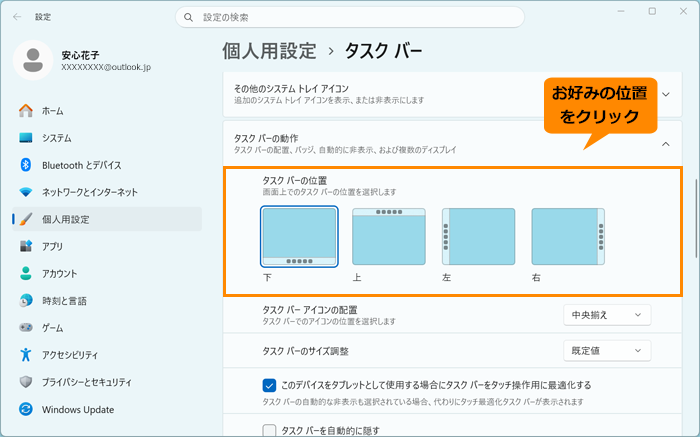700x437 pixels.
Task: Click タスク バーの動作 header title
Action: click(266, 138)
